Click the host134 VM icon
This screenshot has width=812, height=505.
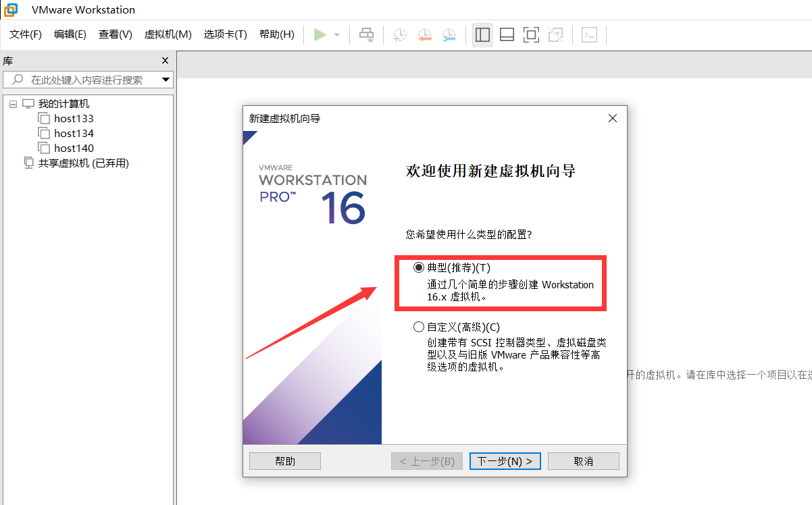coord(44,133)
